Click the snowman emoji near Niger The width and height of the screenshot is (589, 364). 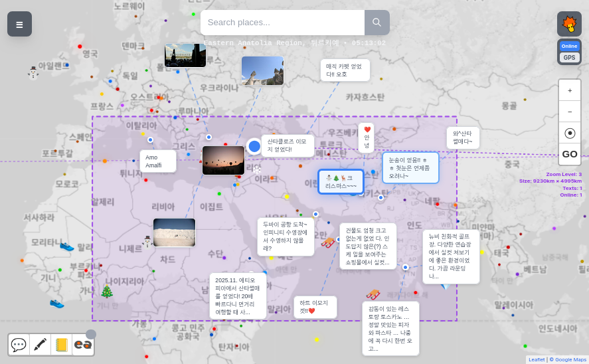tap(147, 242)
